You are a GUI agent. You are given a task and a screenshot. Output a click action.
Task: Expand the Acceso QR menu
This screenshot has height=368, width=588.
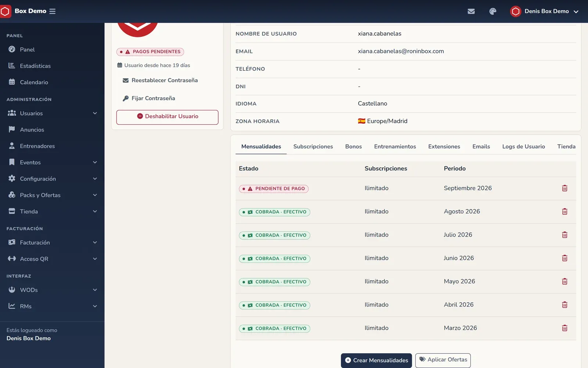pyautogui.click(x=52, y=259)
